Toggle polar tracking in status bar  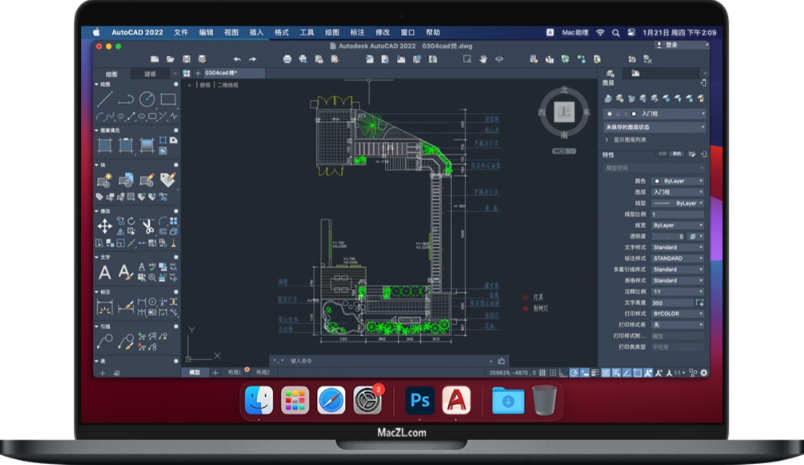click(574, 373)
